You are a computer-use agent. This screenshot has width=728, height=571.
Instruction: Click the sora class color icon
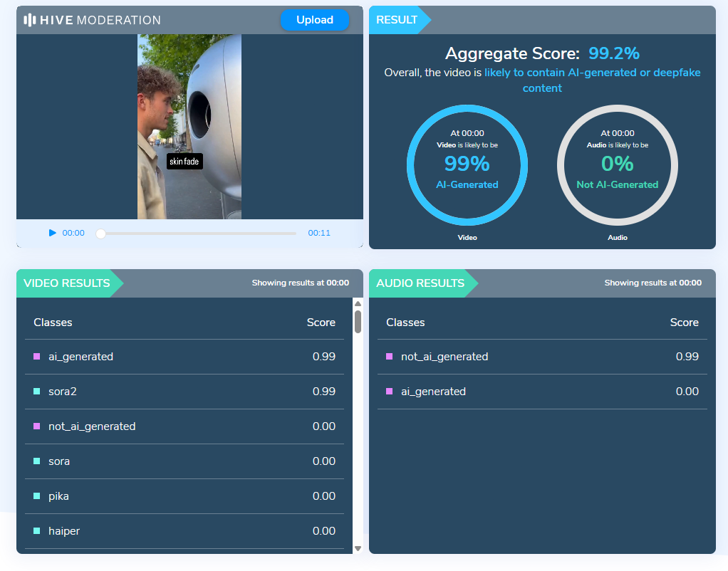click(37, 461)
